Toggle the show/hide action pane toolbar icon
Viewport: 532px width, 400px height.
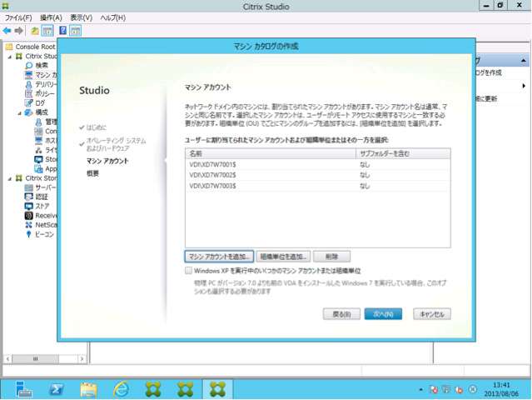[x=75, y=31]
